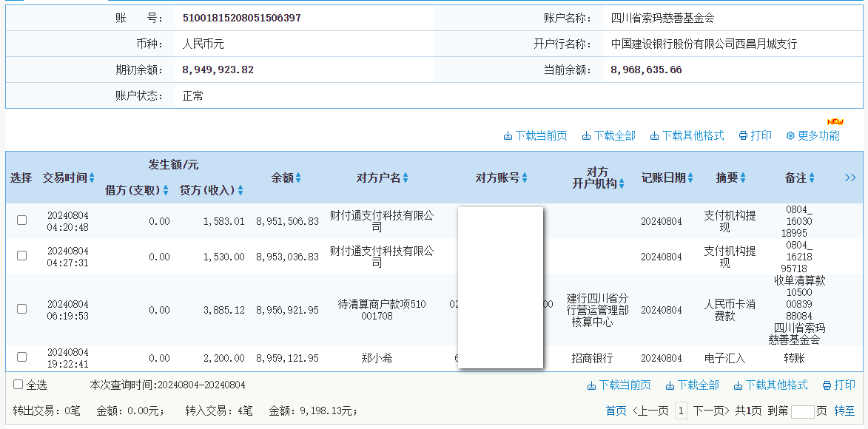Click balance cell 8,959,121.95
868x429 pixels.
287,358
